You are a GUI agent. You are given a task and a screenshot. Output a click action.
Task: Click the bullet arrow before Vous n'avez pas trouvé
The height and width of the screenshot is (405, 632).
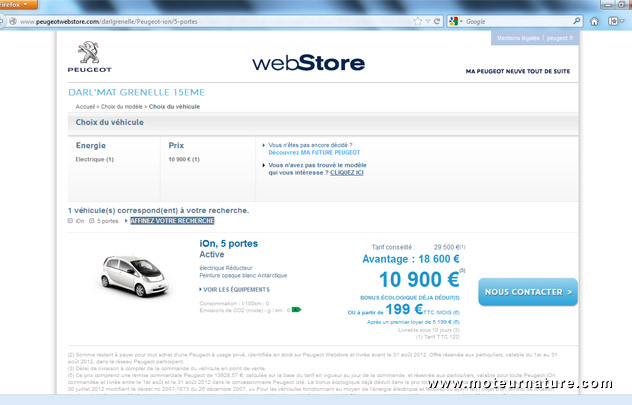[x=264, y=165]
